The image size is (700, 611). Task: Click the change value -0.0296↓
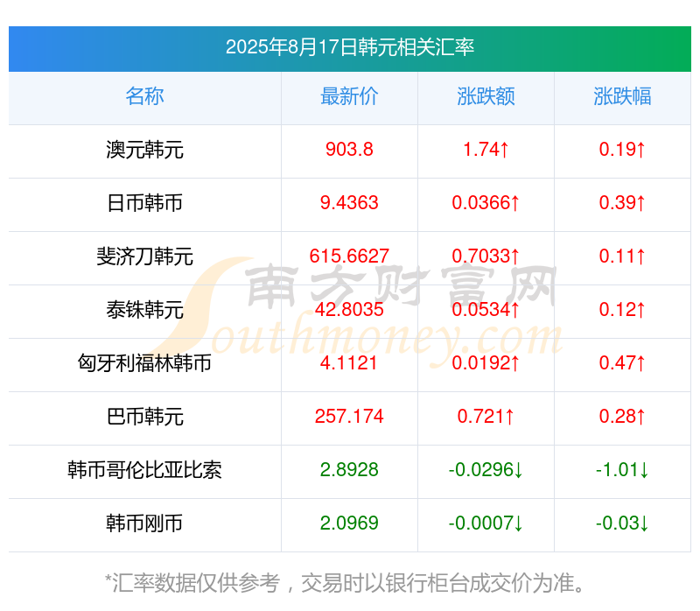click(486, 470)
